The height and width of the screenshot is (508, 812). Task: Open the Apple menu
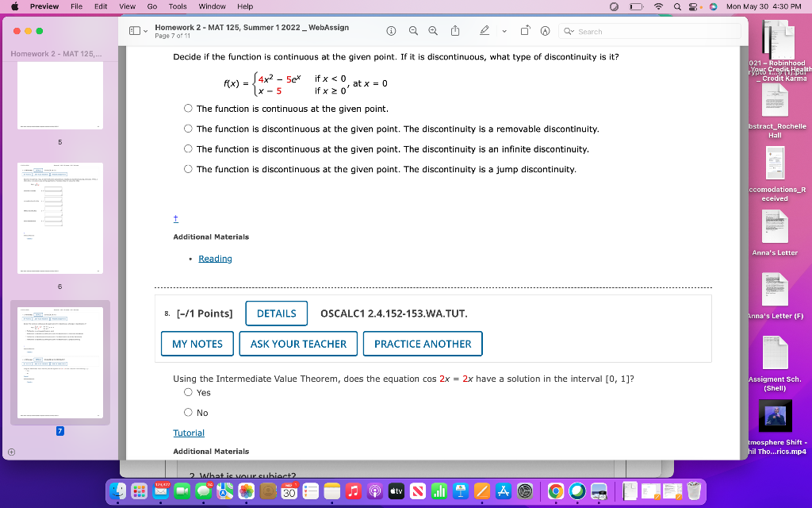(x=14, y=6)
